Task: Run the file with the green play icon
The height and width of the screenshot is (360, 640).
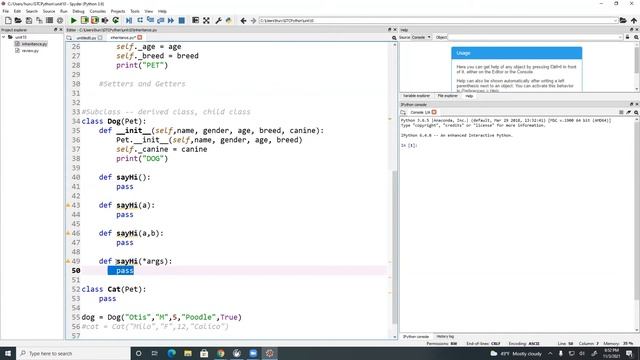Action: 73,20
